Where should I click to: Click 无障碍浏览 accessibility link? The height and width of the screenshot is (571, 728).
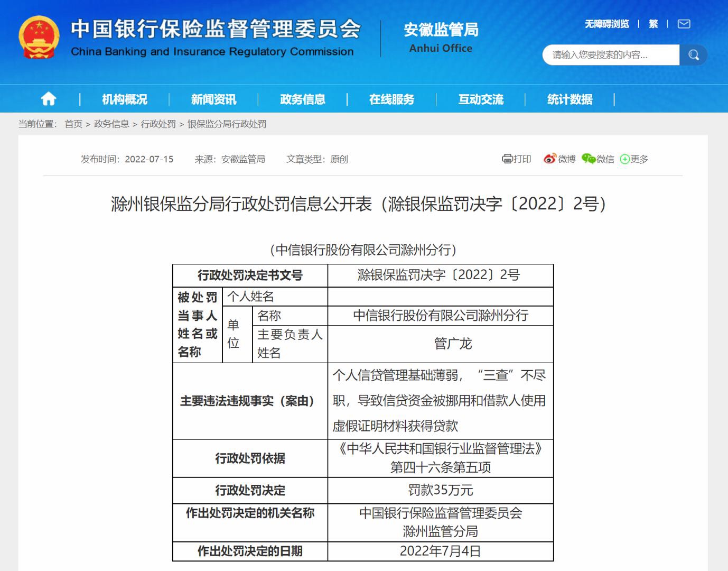click(607, 24)
